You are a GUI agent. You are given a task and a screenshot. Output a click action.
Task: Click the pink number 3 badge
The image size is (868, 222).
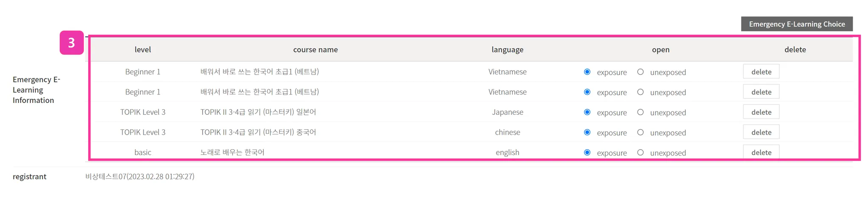point(71,43)
